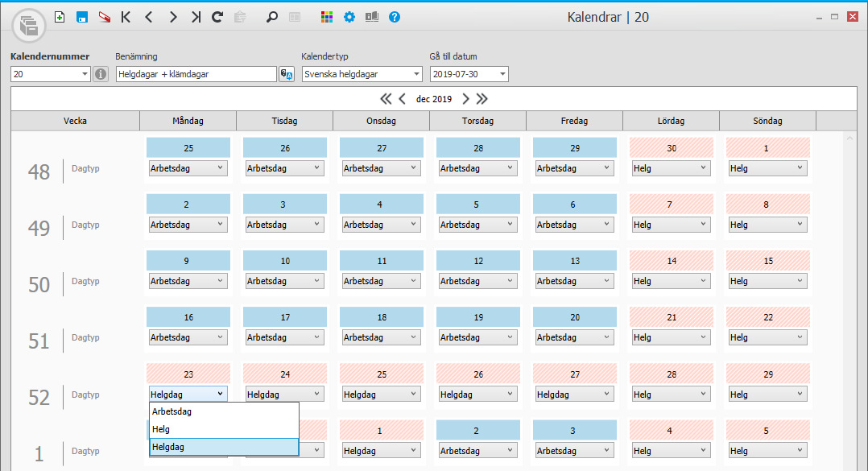Click the new record icon
This screenshot has height=471, width=868.
pos(60,17)
